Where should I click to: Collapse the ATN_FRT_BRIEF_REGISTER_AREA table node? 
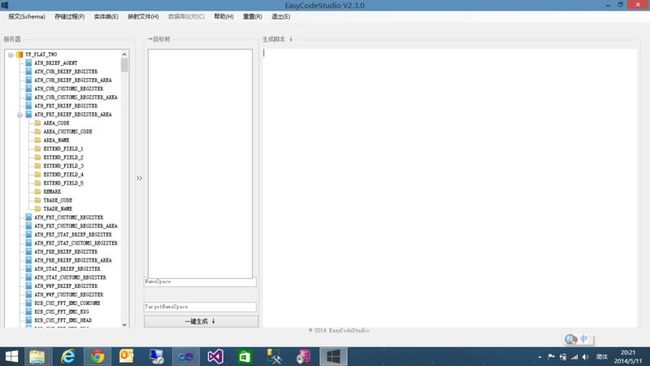pos(19,114)
